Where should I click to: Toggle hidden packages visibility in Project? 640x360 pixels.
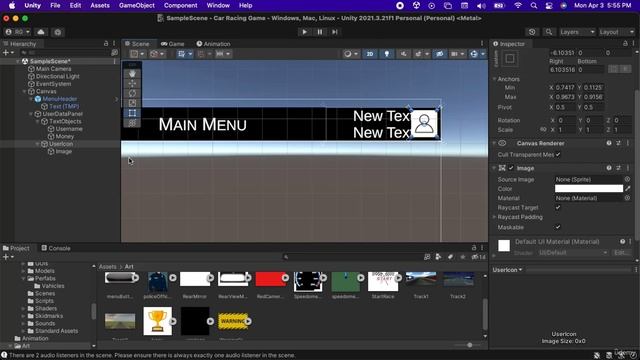click(x=478, y=257)
